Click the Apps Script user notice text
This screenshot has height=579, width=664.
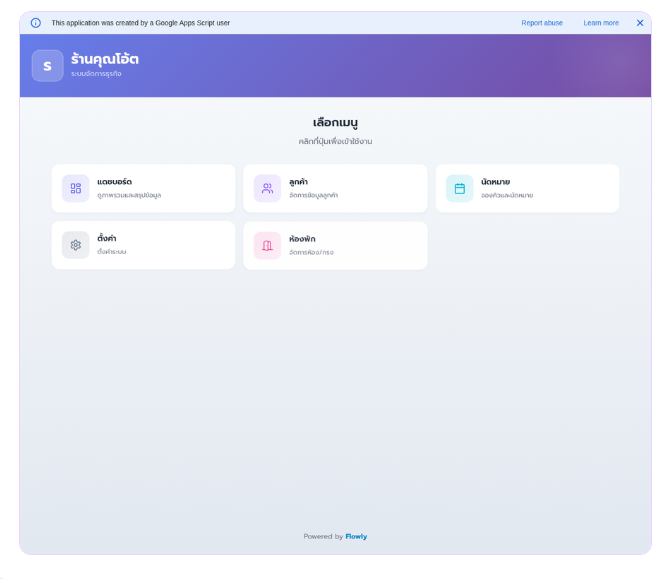141,23
